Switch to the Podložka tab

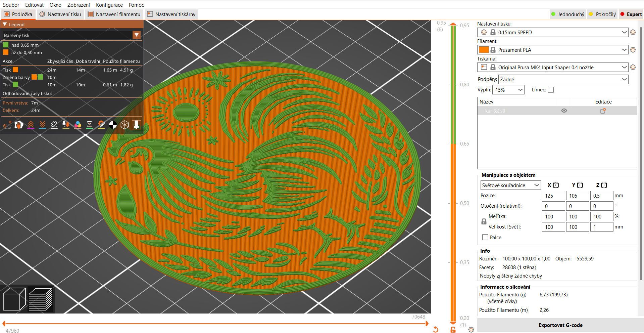point(18,14)
